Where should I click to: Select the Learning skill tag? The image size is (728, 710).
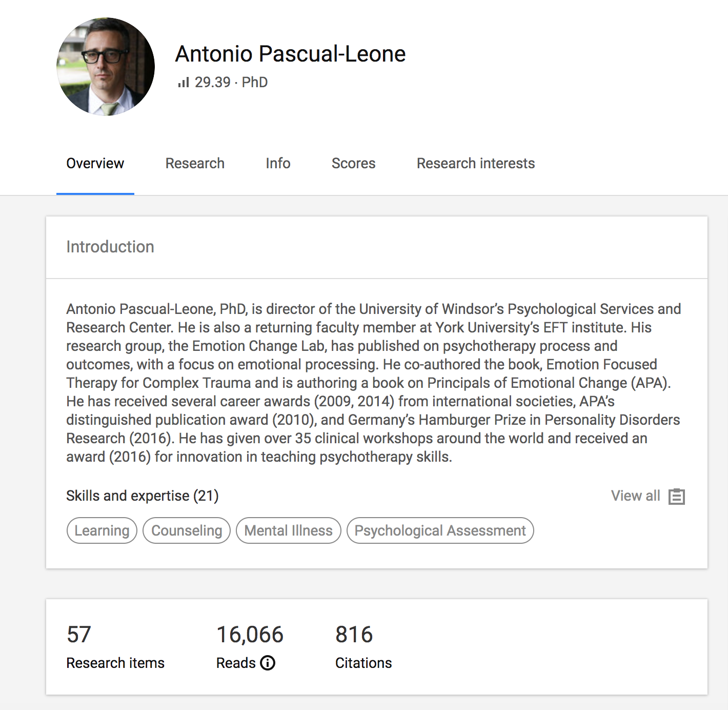click(102, 530)
